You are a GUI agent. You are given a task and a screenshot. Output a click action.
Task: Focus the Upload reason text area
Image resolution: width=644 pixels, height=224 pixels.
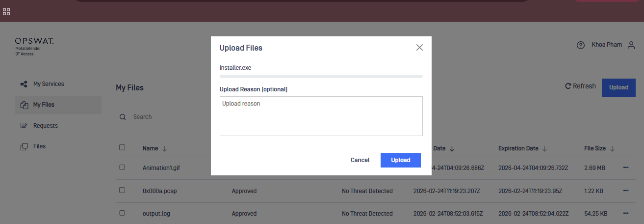(x=321, y=116)
